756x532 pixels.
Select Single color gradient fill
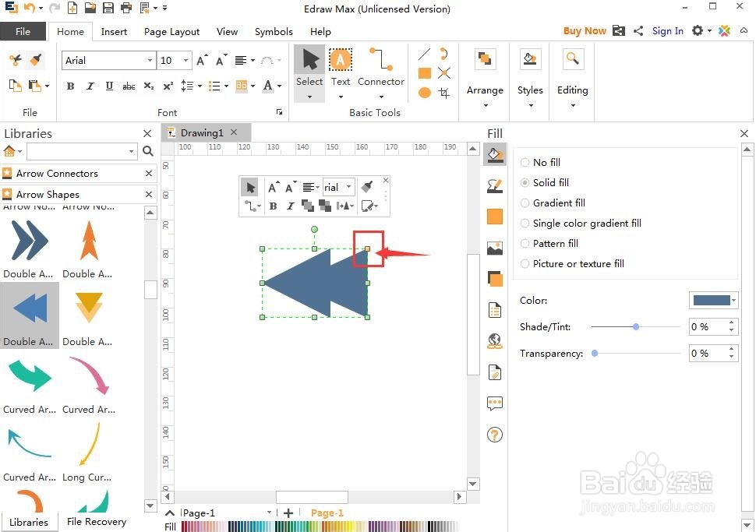tap(581, 223)
